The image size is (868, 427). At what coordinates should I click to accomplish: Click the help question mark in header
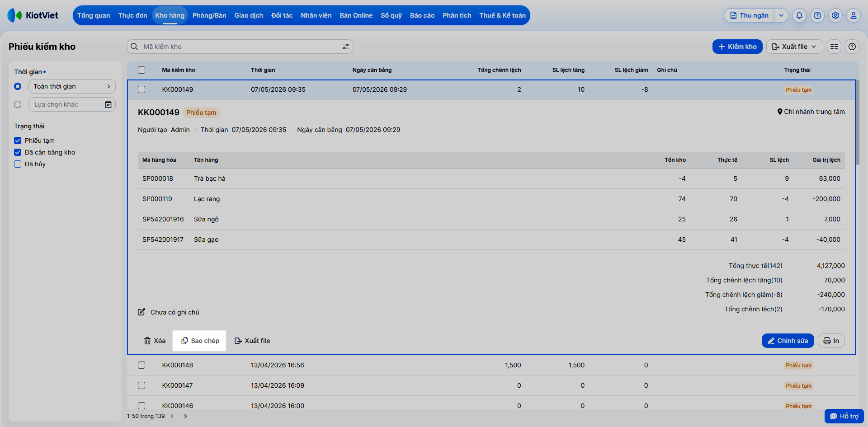coord(817,15)
